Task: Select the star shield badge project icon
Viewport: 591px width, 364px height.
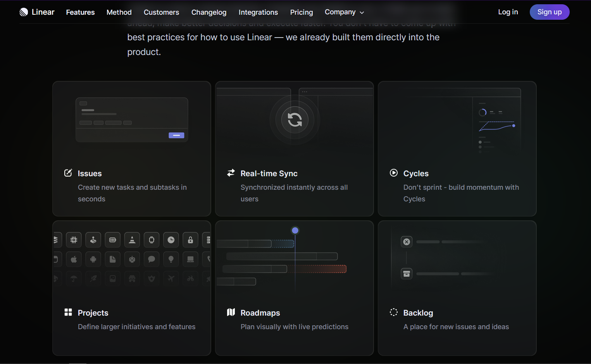Action: [x=152, y=279]
